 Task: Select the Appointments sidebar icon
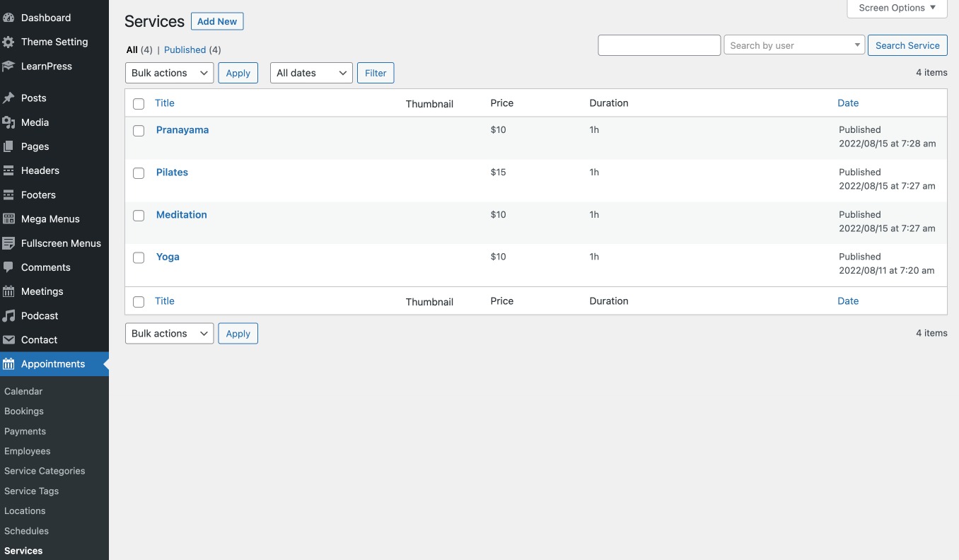tap(10, 363)
